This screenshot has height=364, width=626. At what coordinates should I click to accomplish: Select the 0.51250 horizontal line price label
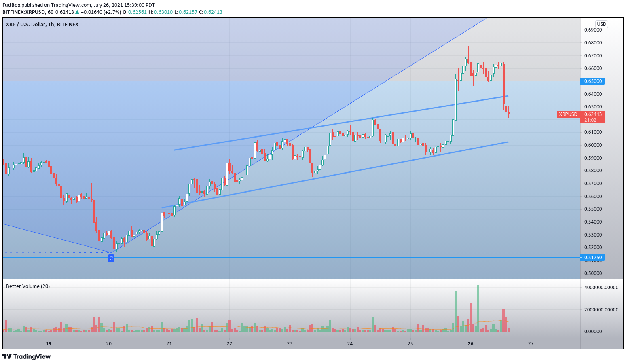[x=593, y=258]
